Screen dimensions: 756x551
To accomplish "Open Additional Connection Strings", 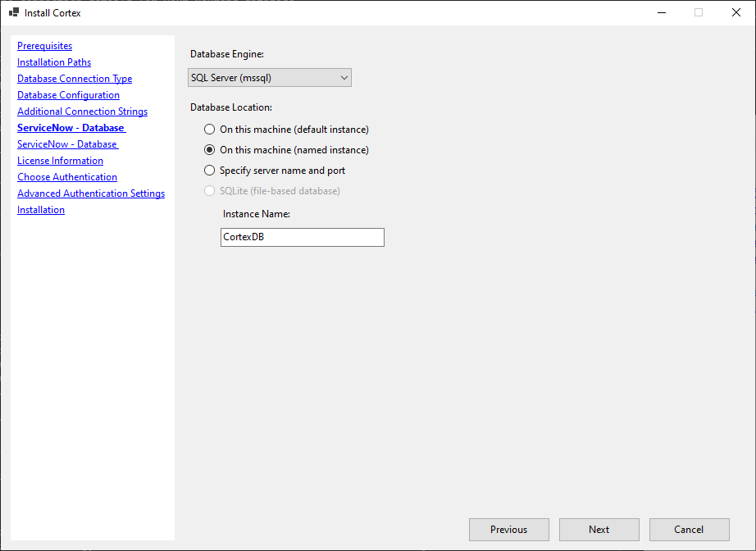I will 82,111.
